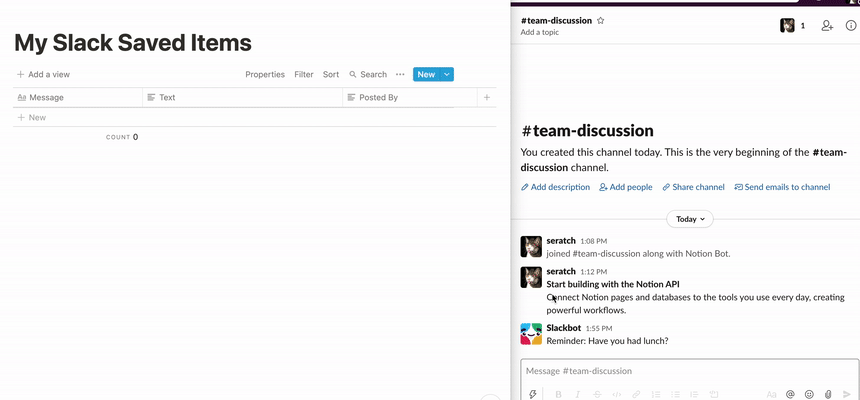Click the My Slack Saved Items title
Image resolution: width=860 pixels, height=400 pixels.
pyautogui.click(x=133, y=43)
